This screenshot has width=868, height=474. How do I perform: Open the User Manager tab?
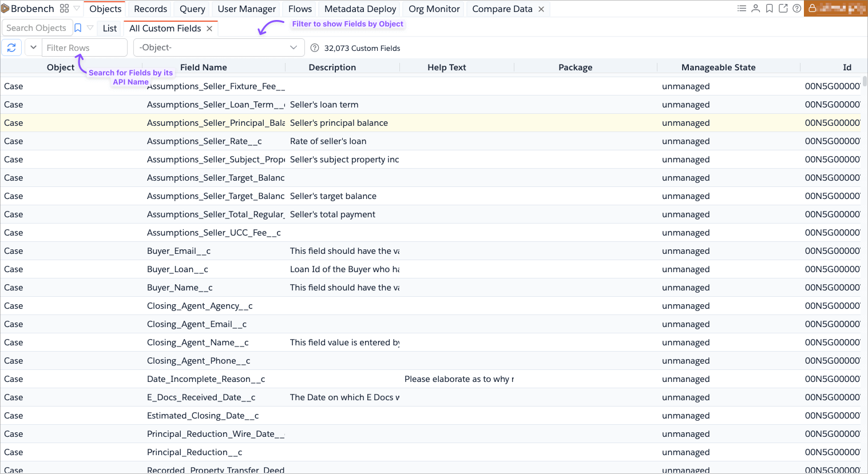point(247,9)
